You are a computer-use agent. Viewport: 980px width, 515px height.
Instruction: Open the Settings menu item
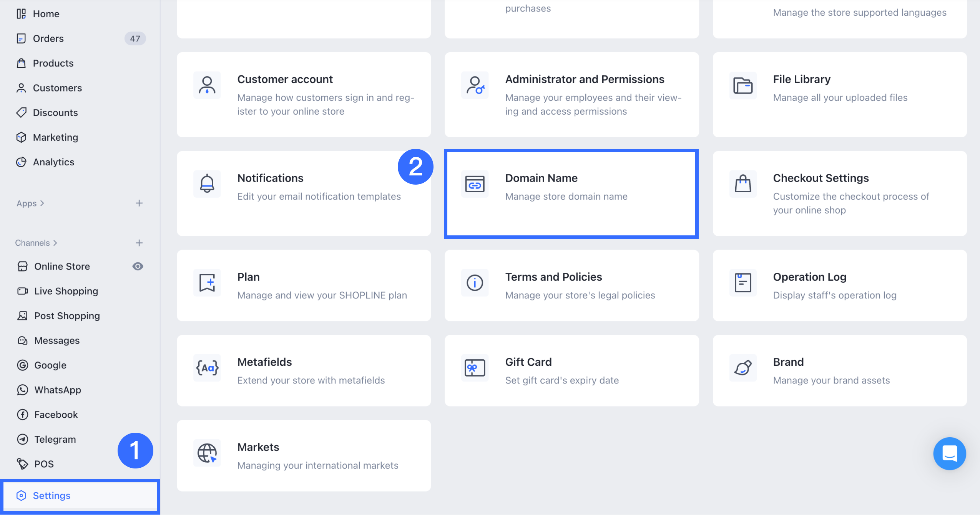[x=52, y=495]
